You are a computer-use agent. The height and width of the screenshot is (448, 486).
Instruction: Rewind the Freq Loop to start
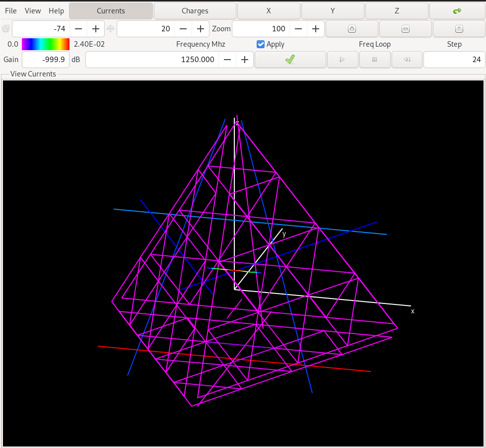(x=407, y=60)
